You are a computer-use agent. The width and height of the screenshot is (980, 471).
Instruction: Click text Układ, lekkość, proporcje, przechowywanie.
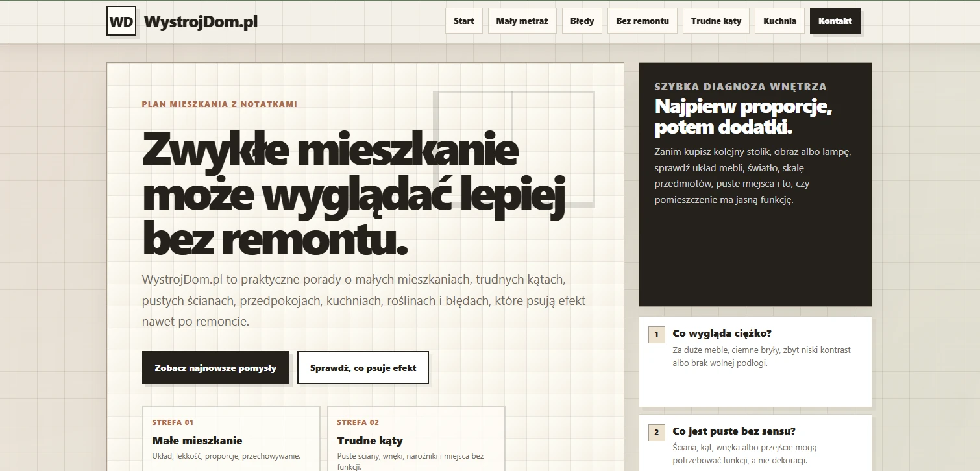point(226,456)
